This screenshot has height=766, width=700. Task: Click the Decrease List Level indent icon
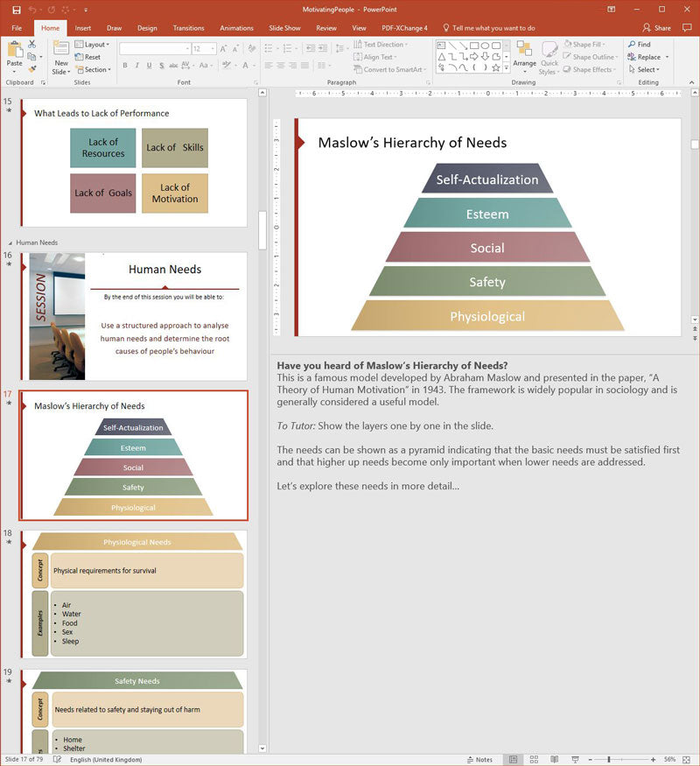(310, 48)
